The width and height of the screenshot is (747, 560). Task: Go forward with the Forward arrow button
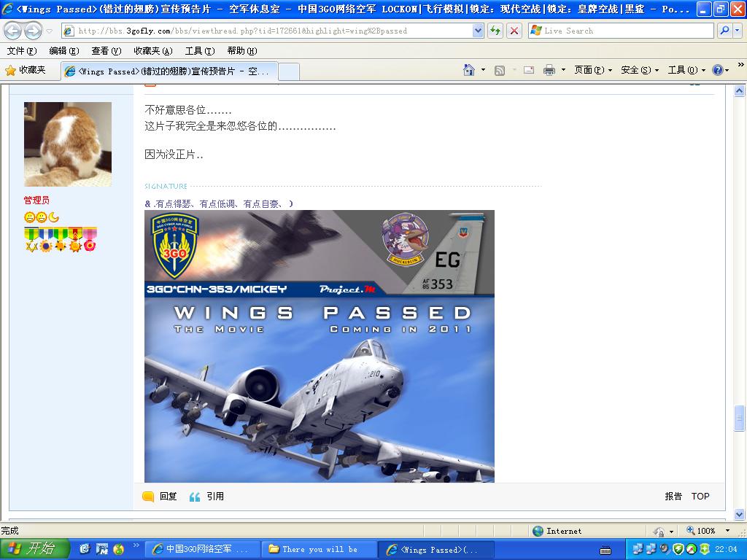(x=33, y=31)
